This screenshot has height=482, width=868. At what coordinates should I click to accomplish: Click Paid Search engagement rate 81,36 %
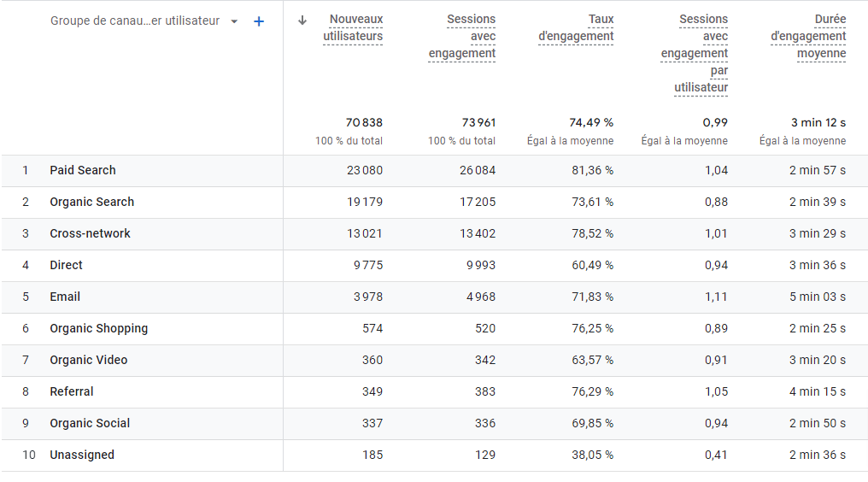point(593,171)
